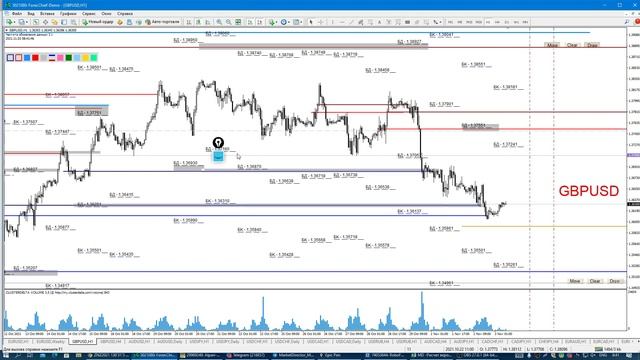Launch the MetaEditor icon
640x360 pixels.
[x=120, y=22]
